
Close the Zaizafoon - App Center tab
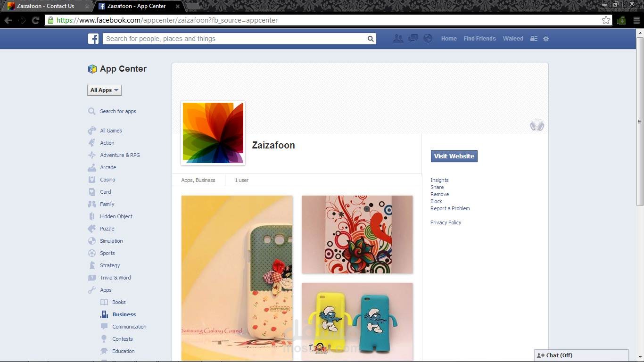pyautogui.click(x=177, y=7)
